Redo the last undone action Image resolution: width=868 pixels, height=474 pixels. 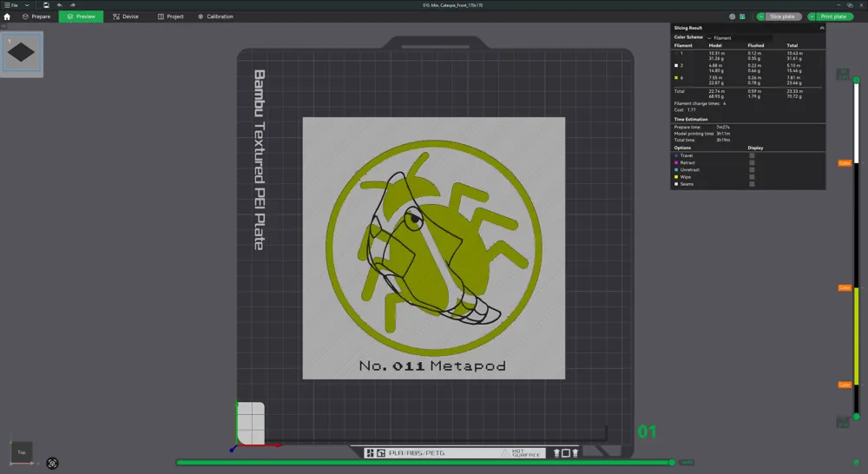point(73,5)
